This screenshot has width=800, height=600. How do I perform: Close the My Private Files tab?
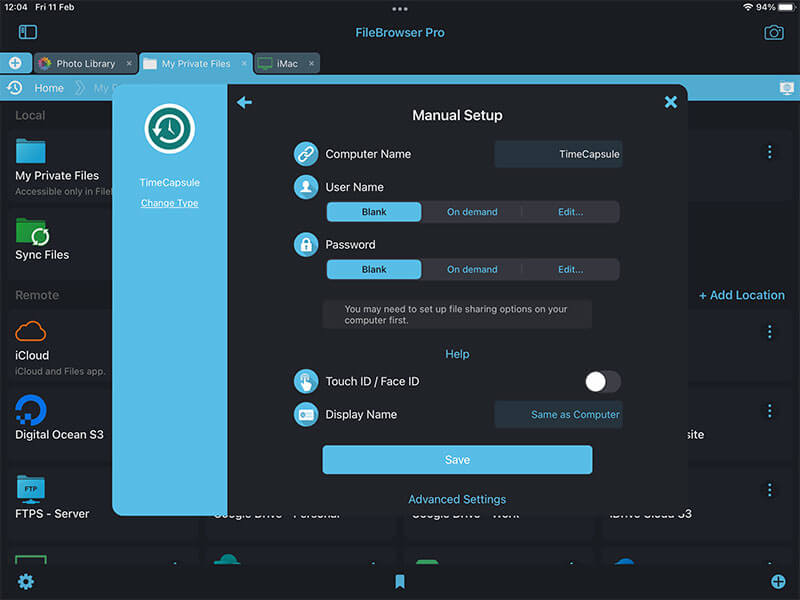point(244,63)
